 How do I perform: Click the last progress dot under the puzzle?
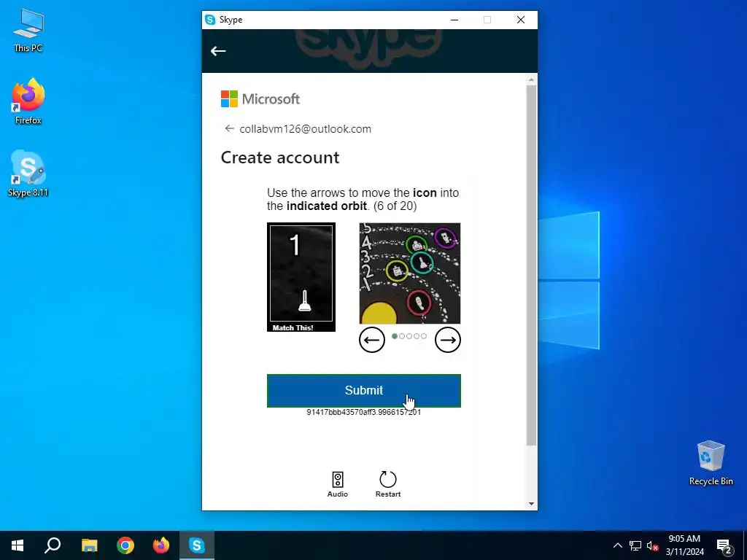point(424,335)
